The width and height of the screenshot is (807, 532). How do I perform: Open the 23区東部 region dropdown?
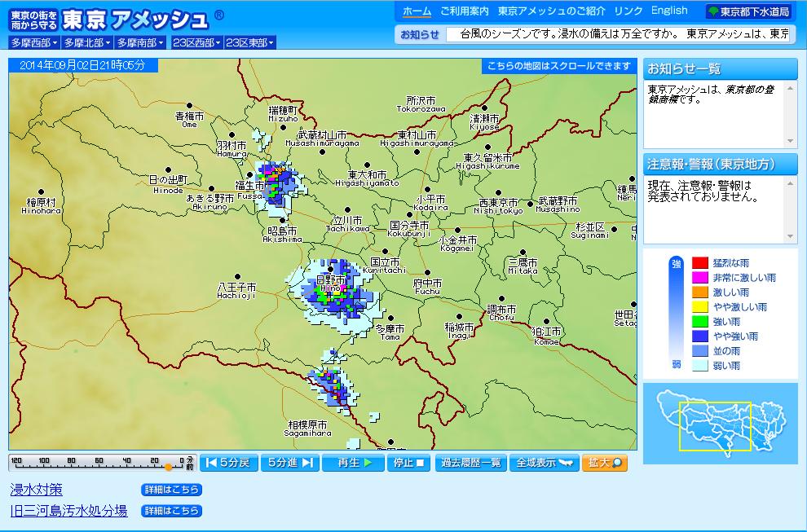tap(249, 43)
